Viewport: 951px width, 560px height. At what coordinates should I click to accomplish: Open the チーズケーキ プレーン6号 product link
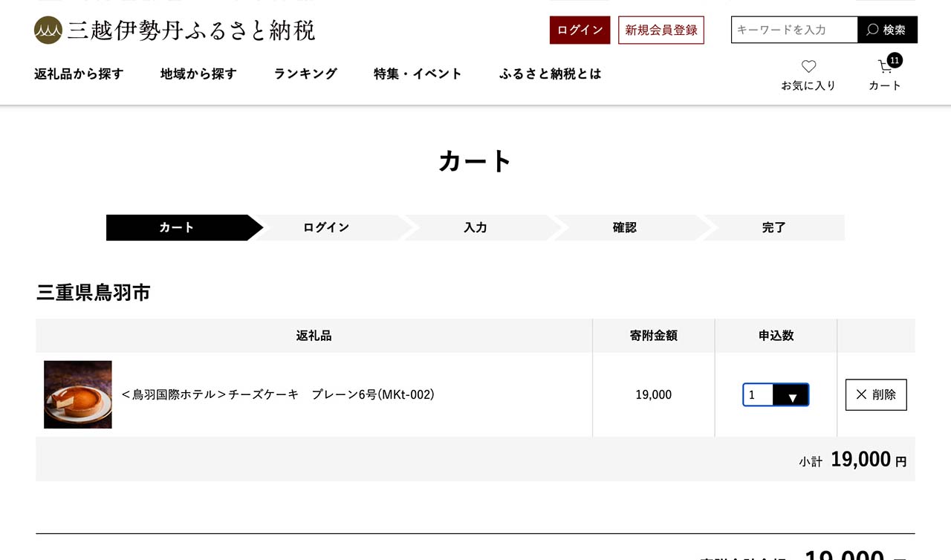278,394
